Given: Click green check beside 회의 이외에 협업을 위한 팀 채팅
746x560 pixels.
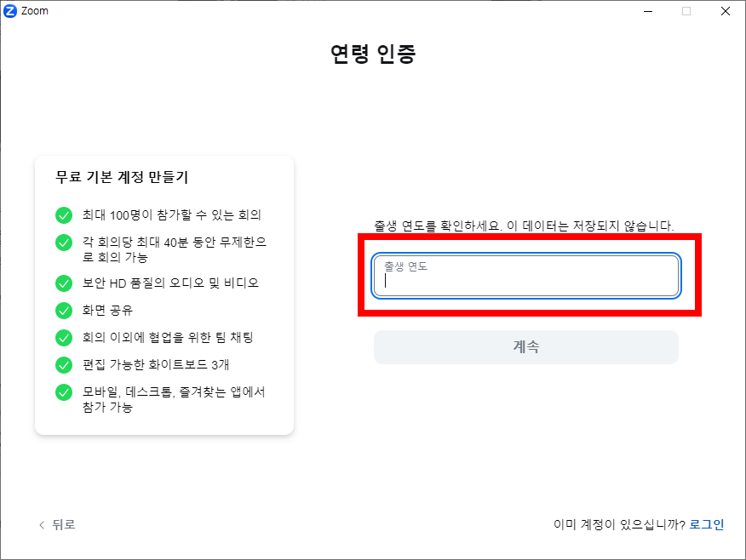Looking at the screenshot, I should pos(64,338).
